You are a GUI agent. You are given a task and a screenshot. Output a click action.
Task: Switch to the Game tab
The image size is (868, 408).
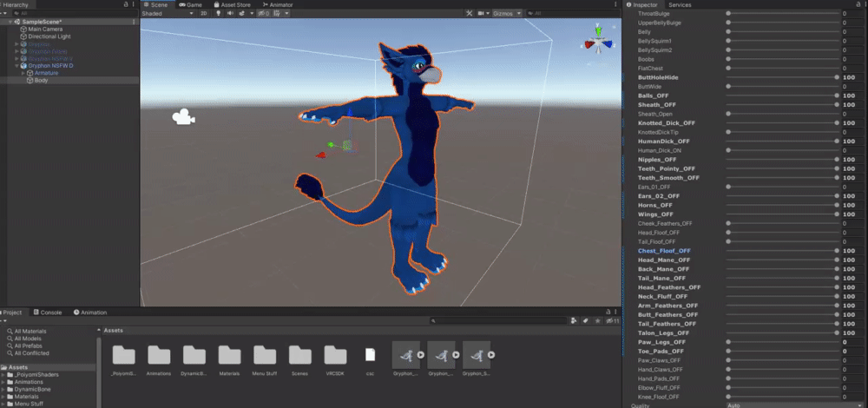coord(190,4)
